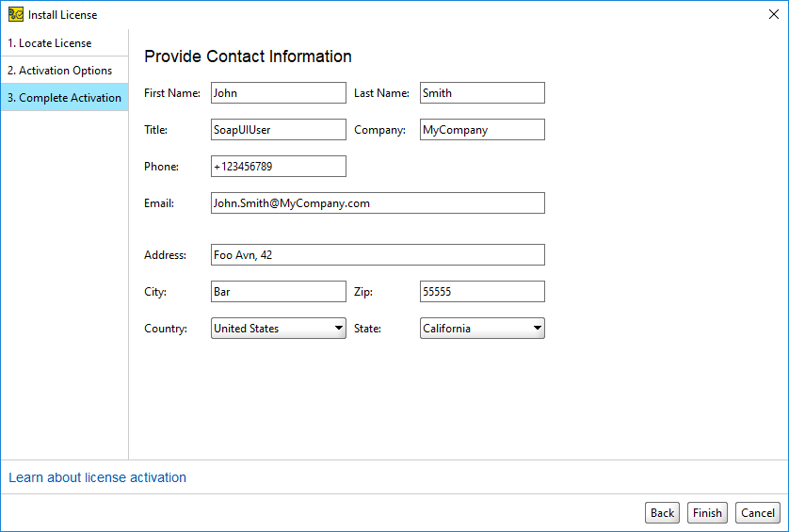The width and height of the screenshot is (789, 532).
Task: Click into the Email address field
Action: 378,202
